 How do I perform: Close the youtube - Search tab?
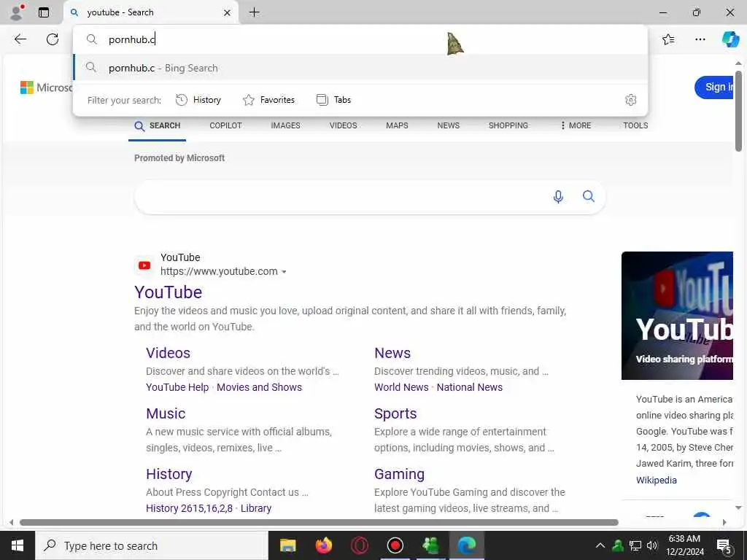(228, 13)
